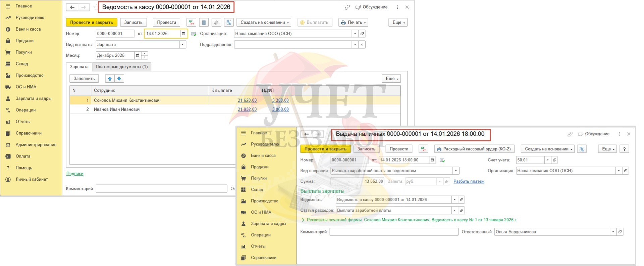Open Банк и касса in left sidebar

pyautogui.click(x=28, y=29)
